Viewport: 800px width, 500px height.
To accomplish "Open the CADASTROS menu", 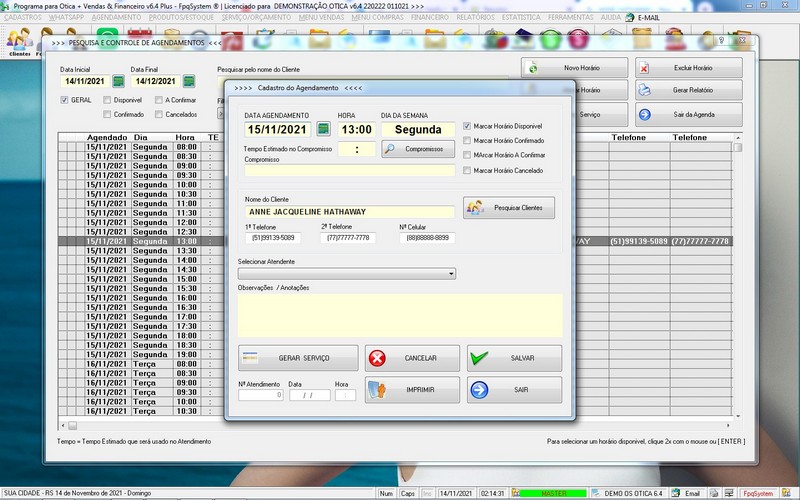I will [x=23, y=17].
